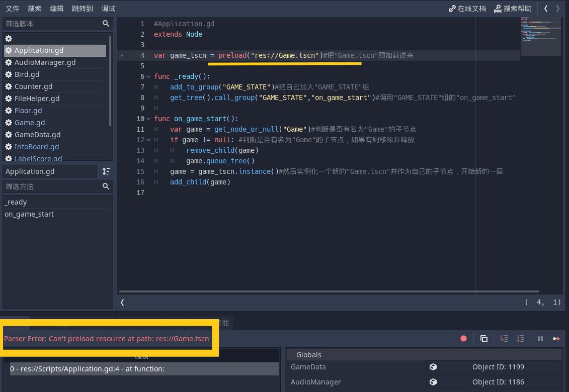The height and width of the screenshot is (392, 569).
Task: Click the object icon in the AudioManager row
Action: [x=433, y=382]
